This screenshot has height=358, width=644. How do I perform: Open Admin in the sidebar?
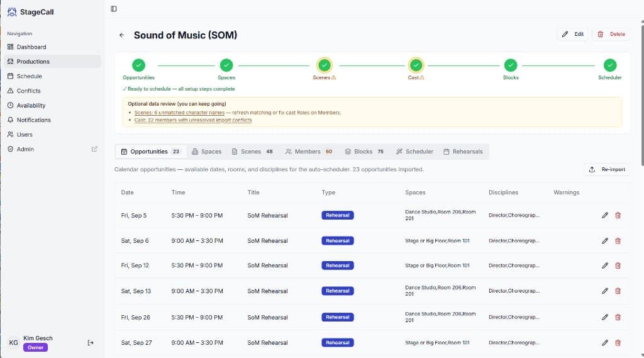click(53, 149)
